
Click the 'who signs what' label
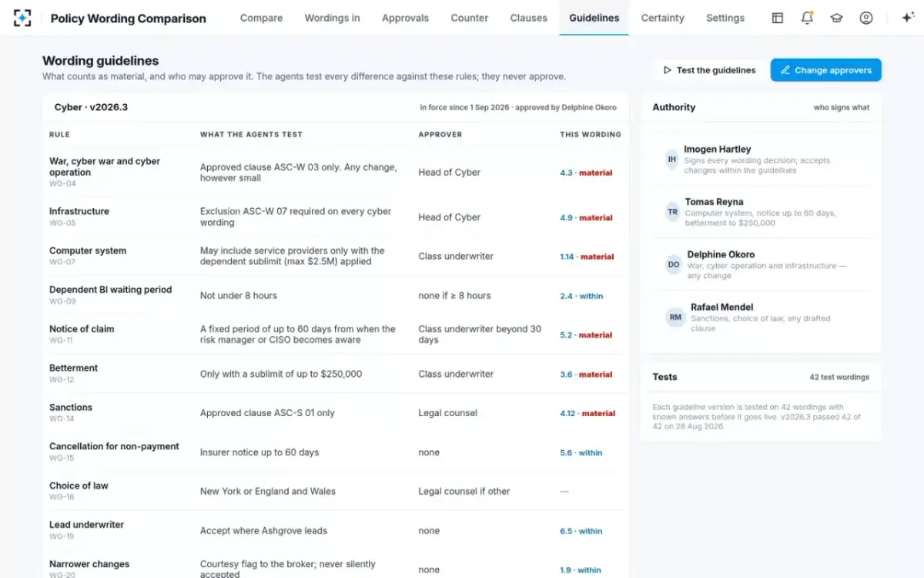842,108
